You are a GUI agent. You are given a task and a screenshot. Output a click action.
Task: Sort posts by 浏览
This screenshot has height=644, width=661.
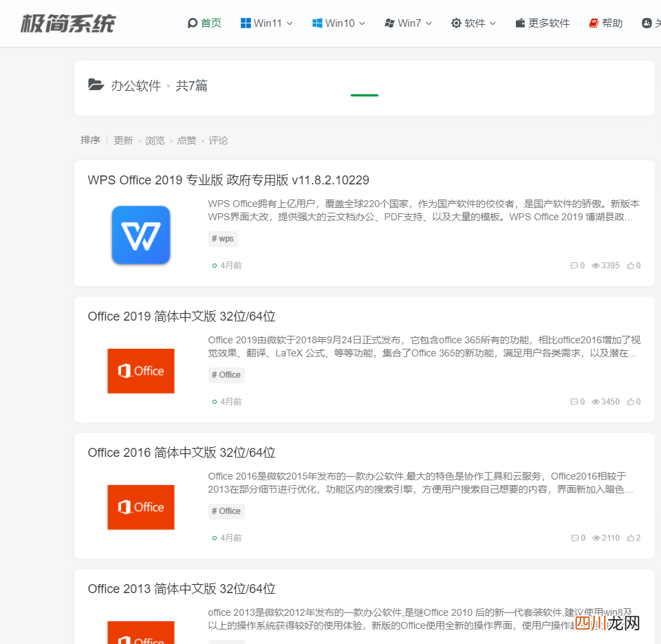[155, 140]
